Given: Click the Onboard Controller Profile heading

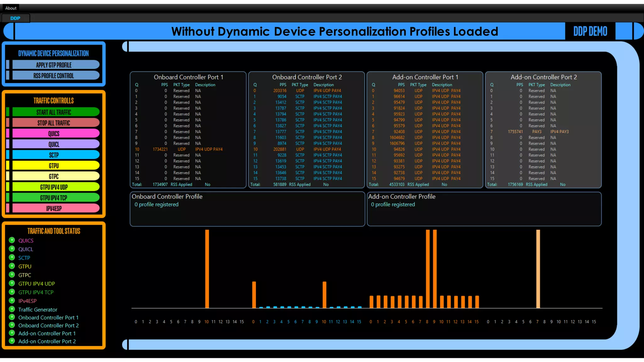Looking at the screenshot, I should coord(167,196).
